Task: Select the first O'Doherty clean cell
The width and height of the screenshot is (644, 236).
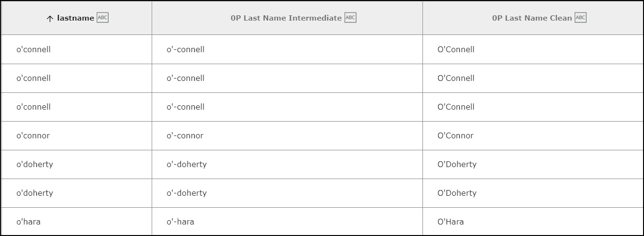Action: tap(533, 164)
